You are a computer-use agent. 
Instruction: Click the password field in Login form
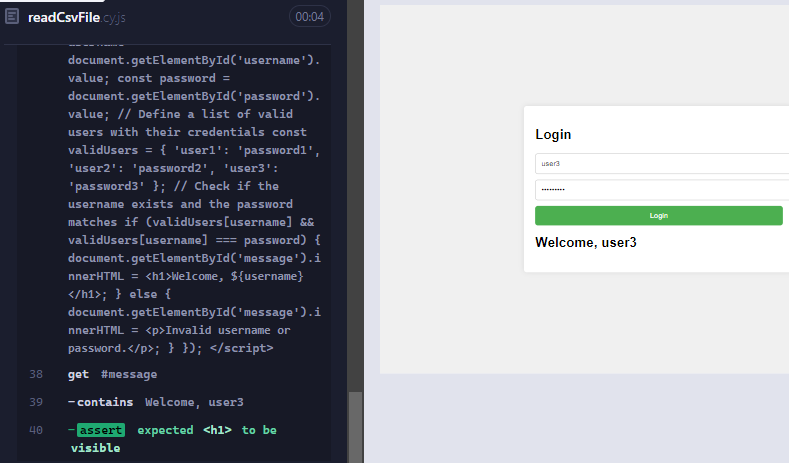(662, 190)
